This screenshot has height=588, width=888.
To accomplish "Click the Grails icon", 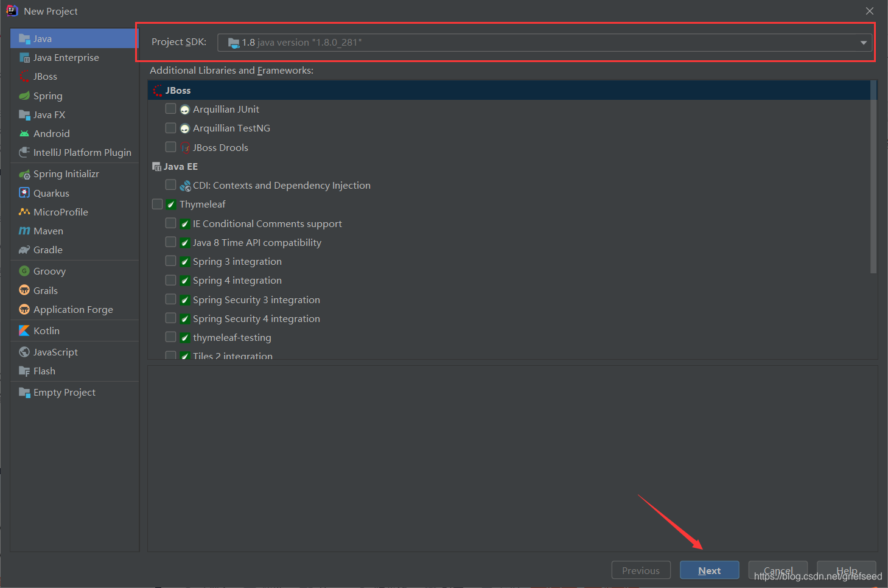I will pos(24,290).
